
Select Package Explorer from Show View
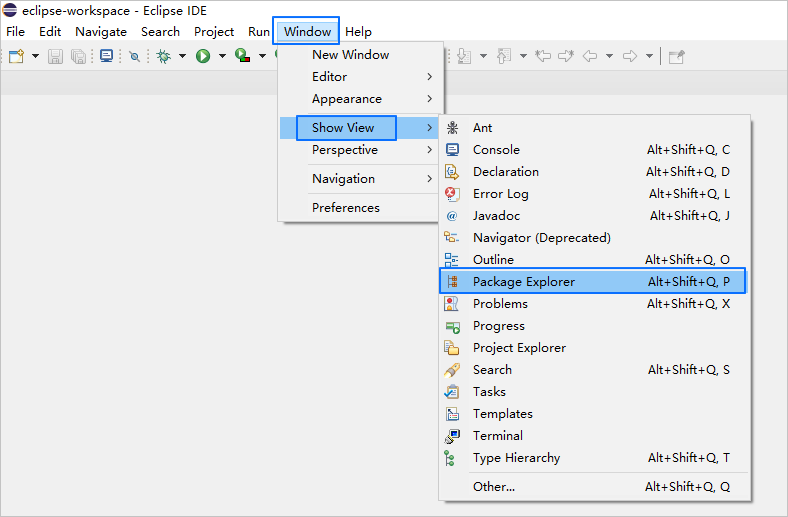click(523, 282)
